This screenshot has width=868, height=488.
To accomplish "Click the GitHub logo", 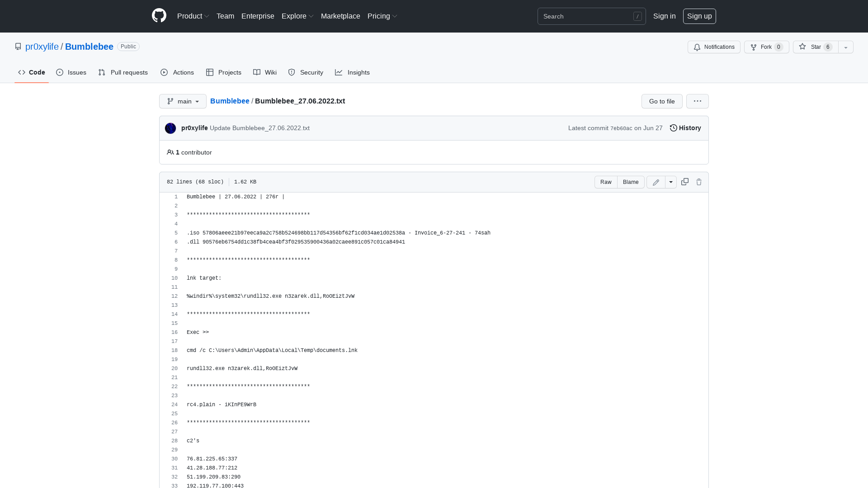I will (159, 16).
